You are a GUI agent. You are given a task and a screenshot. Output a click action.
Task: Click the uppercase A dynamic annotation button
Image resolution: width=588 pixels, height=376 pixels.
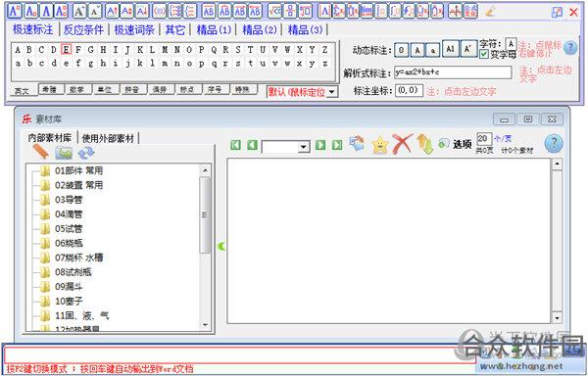[x=417, y=49]
